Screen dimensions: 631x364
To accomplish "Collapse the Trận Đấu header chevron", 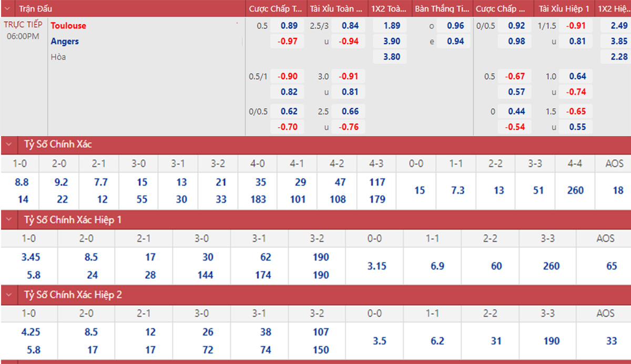I will (x=9, y=9).
